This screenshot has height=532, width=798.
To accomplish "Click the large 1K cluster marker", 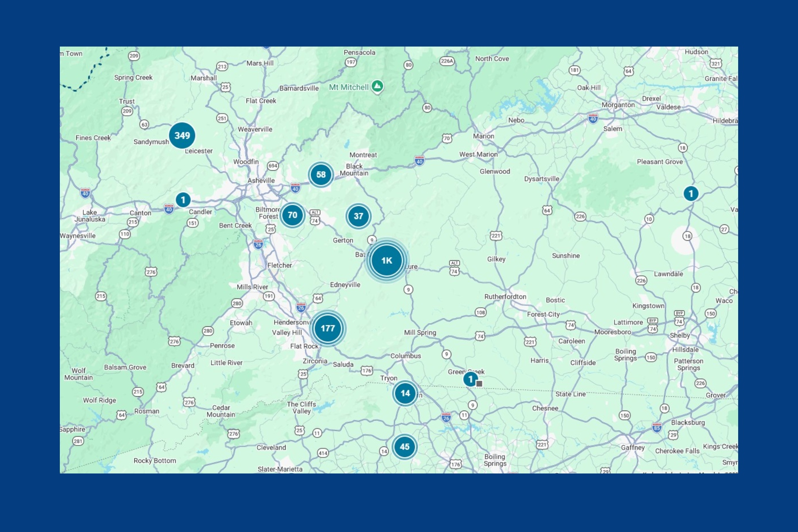I will [387, 261].
